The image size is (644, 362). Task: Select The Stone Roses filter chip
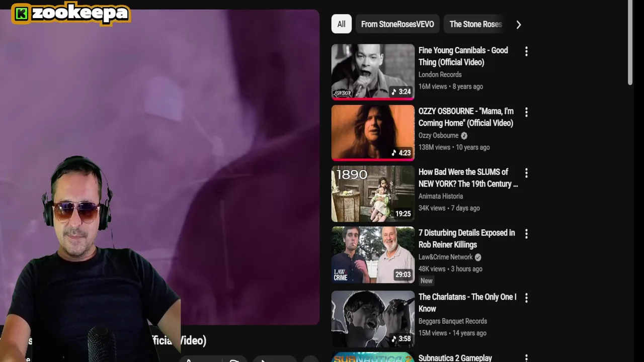pos(475,24)
